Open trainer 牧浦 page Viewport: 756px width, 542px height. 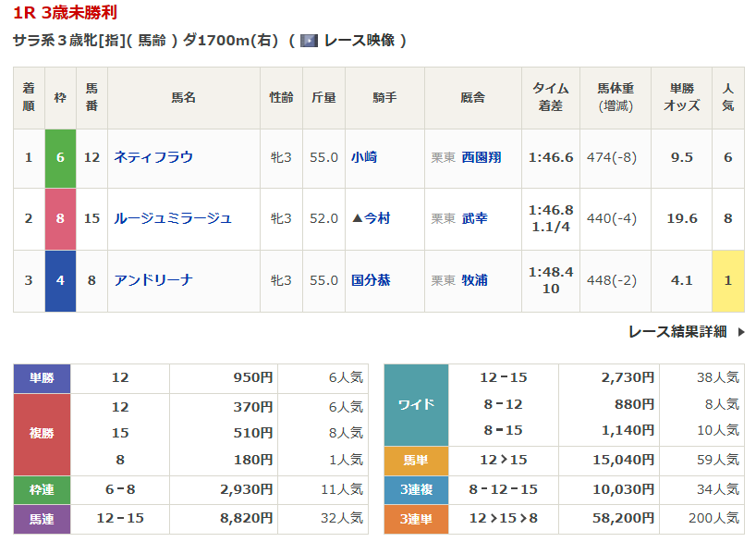click(474, 279)
